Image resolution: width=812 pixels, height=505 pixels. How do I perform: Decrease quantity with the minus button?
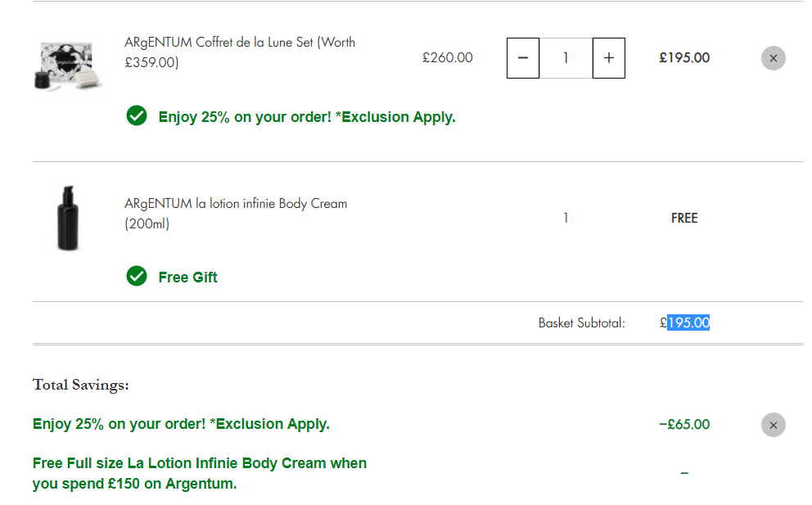tap(522, 58)
